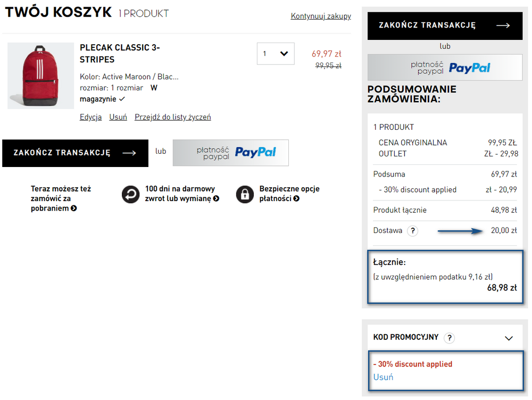Open Plecak Classic 3-Stripes product title
The height and width of the screenshot is (400, 532).
click(x=120, y=54)
